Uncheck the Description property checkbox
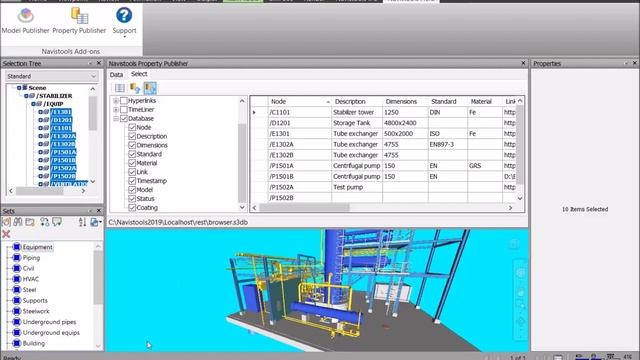The image size is (640, 360). pos(132,136)
